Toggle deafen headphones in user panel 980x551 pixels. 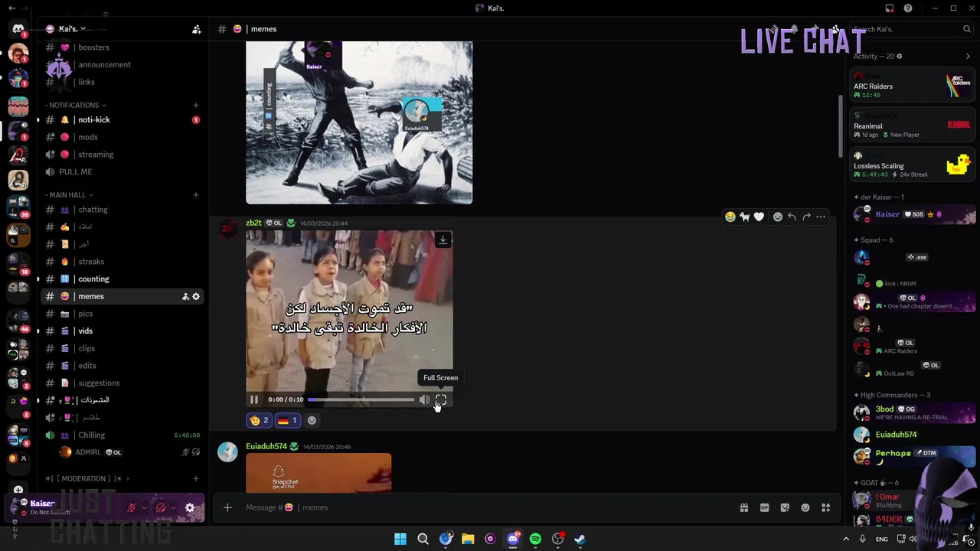click(161, 507)
